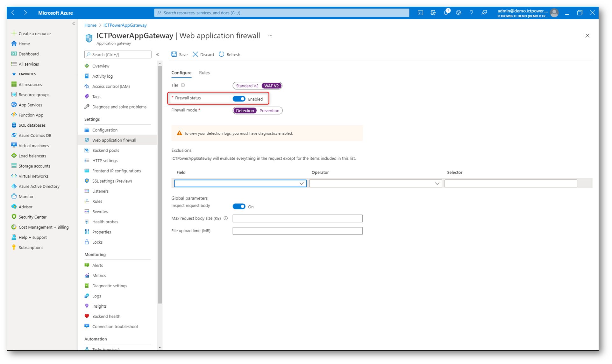
Task: Select Standard V2 tier
Action: click(x=247, y=86)
